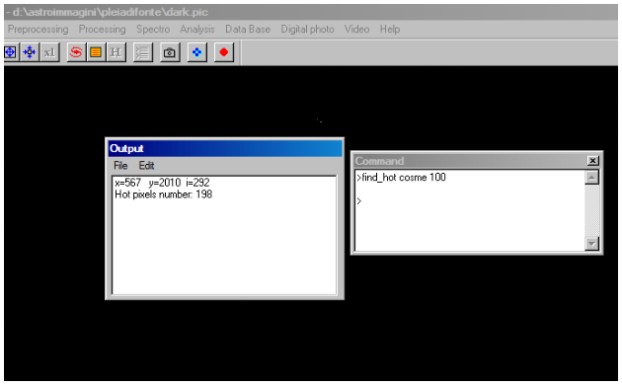Screen dimensions: 622x385
Task: Click the x1 zoom reset button
Action: click(50, 52)
